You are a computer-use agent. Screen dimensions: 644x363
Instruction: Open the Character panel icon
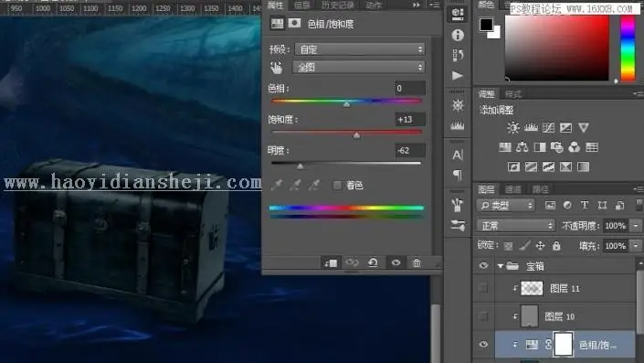[458, 155]
